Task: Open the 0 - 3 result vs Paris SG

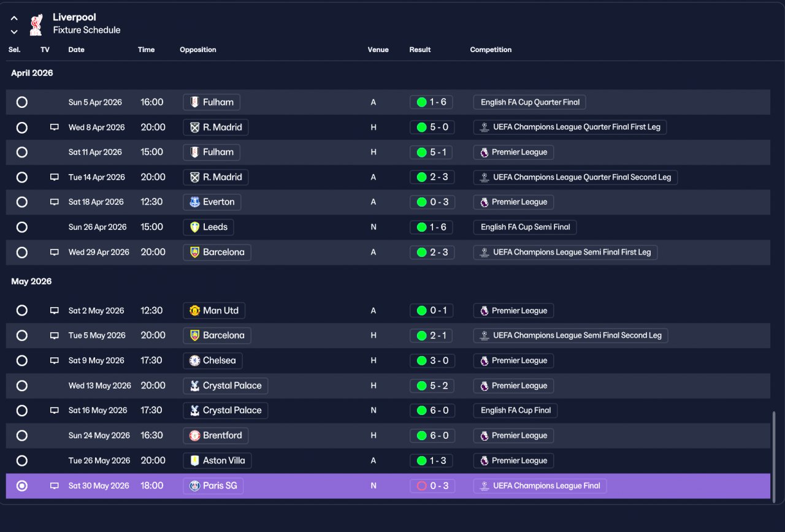Action: [x=432, y=485]
